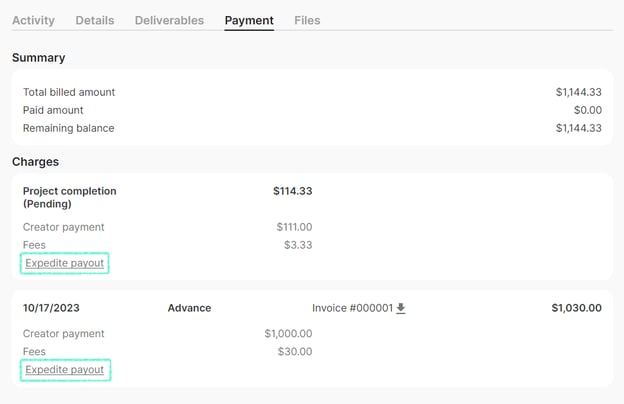The height and width of the screenshot is (404, 624).
Task: Download invoice #000001 using the arrow icon
Action: [x=401, y=309]
